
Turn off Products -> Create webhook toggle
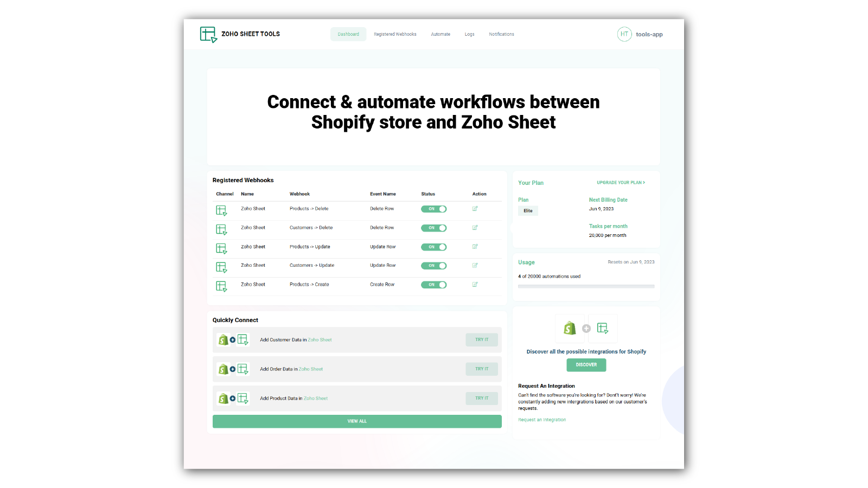tap(434, 285)
